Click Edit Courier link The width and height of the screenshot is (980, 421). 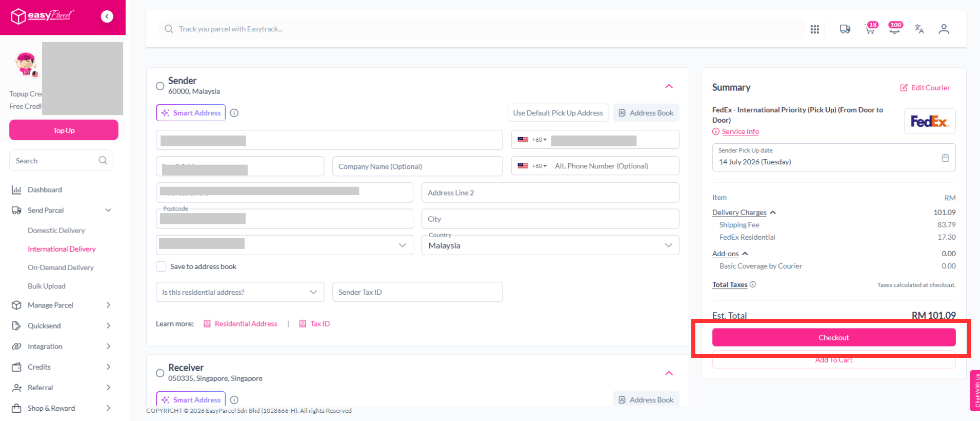[x=925, y=88]
